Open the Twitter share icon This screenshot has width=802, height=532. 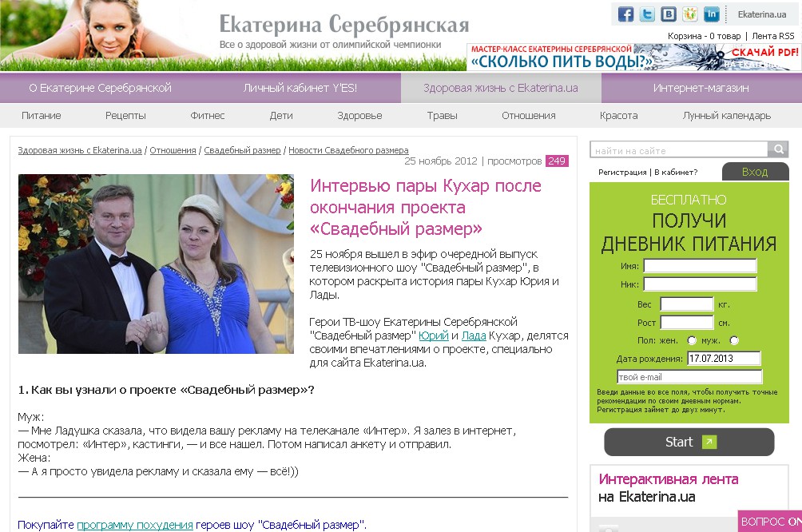pyautogui.click(x=647, y=14)
